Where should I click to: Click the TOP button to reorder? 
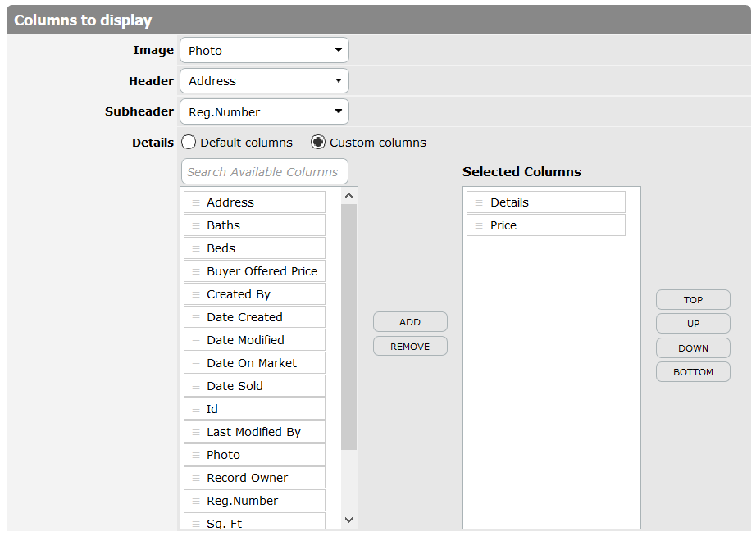(x=693, y=300)
